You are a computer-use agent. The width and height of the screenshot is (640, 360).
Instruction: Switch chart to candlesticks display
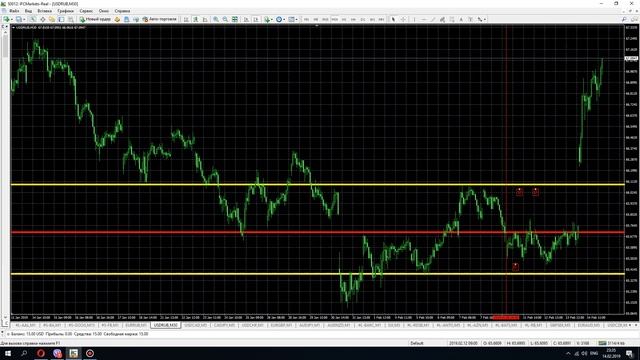(196, 19)
